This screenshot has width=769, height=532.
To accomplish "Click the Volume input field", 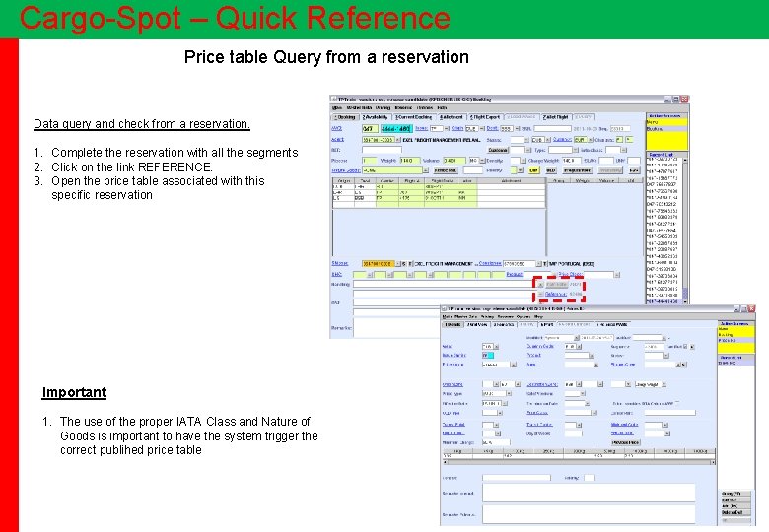I will tap(454, 161).
